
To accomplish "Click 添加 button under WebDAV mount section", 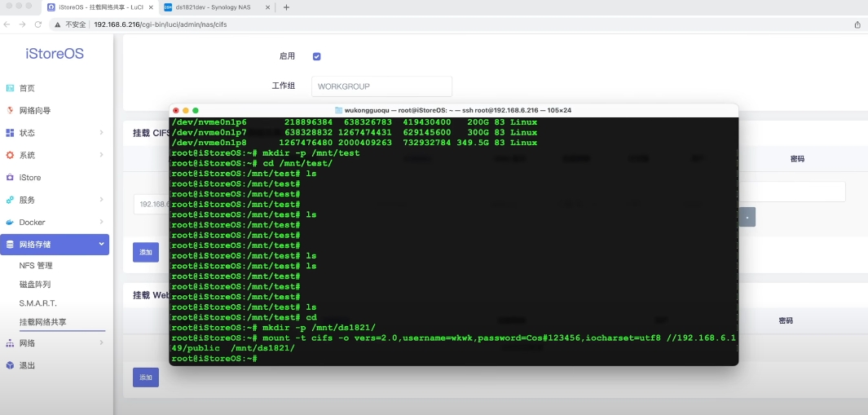I will (x=146, y=377).
